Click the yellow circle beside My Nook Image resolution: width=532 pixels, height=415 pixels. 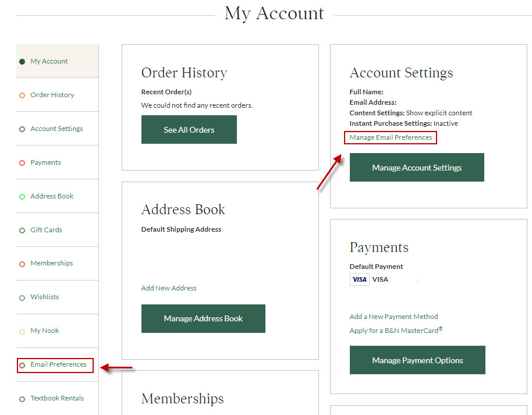22,332
